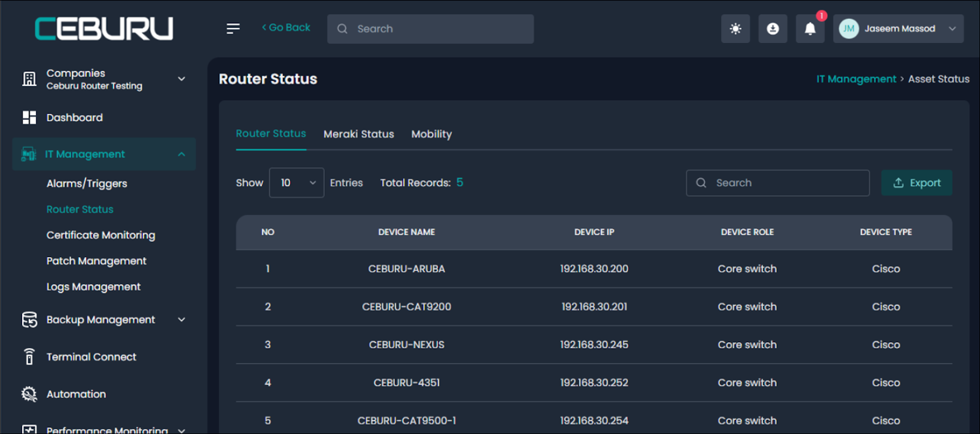Open the notifications bell icon
Screen dimensions: 980x434
[x=810, y=29]
